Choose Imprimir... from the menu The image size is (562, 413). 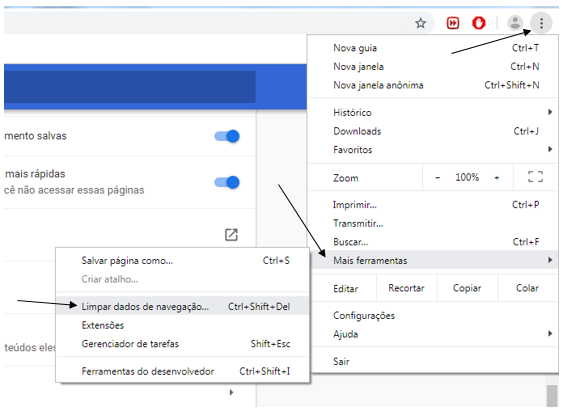point(434,205)
